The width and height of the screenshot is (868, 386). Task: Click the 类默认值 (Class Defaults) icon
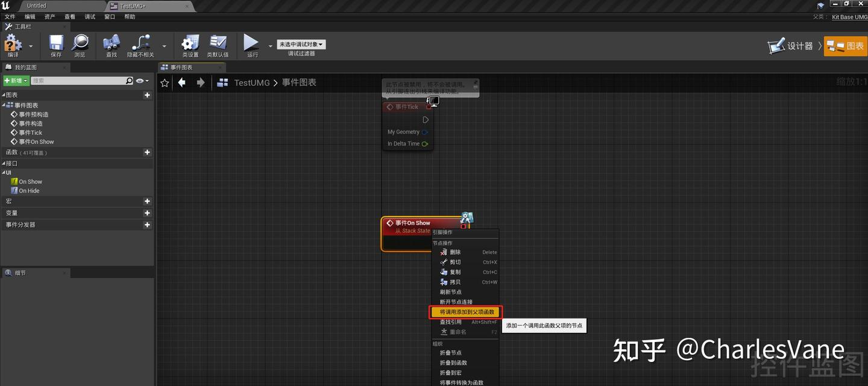(x=218, y=44)
